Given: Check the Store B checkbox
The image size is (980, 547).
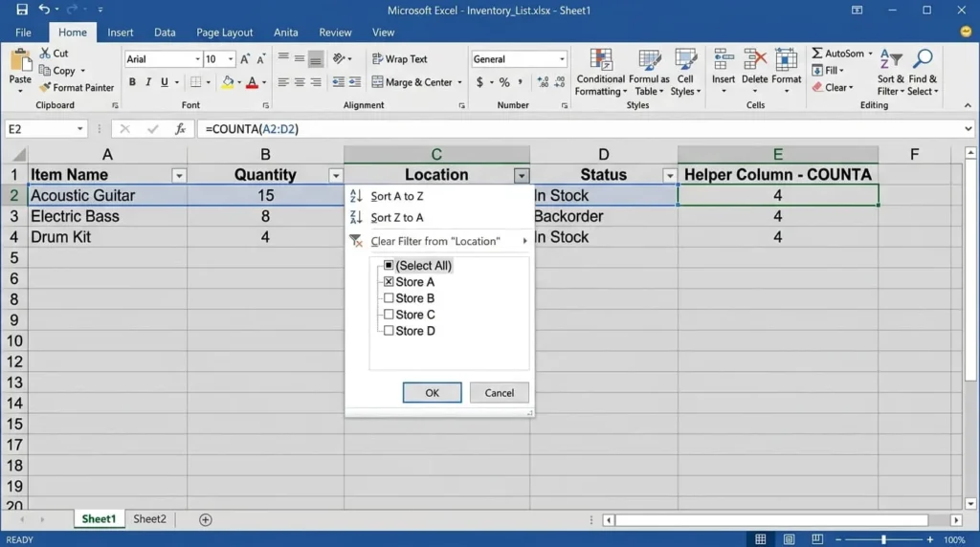Looking at the screenshot, I should tap(389, 297).
